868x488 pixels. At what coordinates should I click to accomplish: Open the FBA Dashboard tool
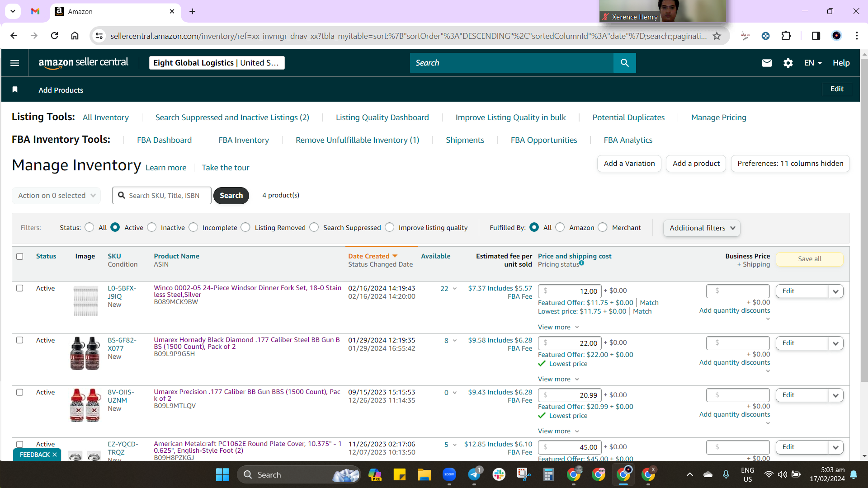(x=165, y=140)
